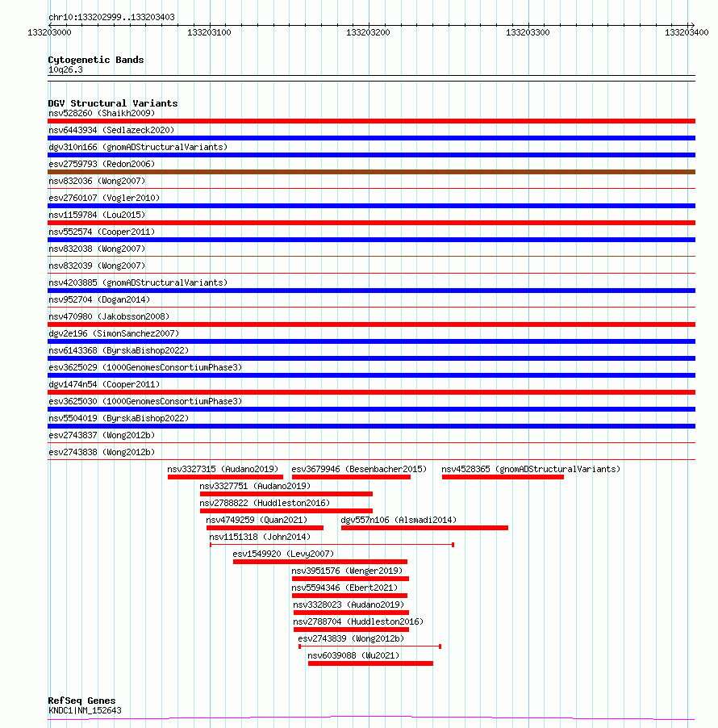The width and height of the screenshot is (718, 728).
Task: Click red bar under nsv3327315 (Audano2019)
Action: pos(226,477)
